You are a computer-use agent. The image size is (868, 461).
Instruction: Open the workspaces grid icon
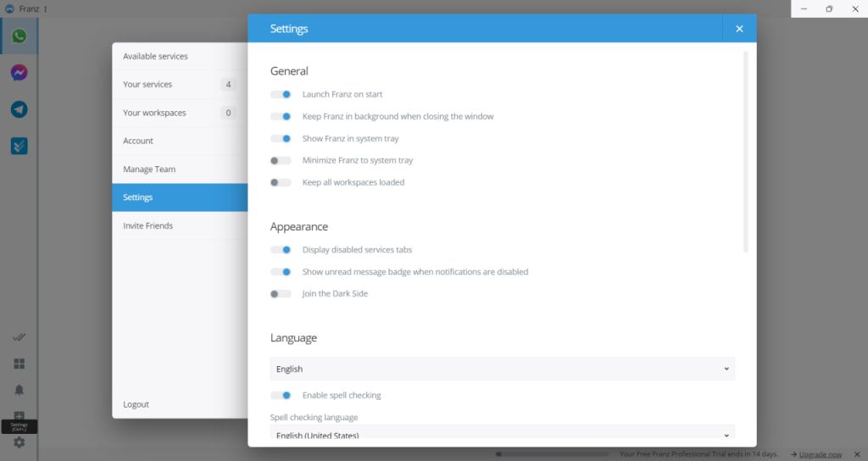click(19, 364)
